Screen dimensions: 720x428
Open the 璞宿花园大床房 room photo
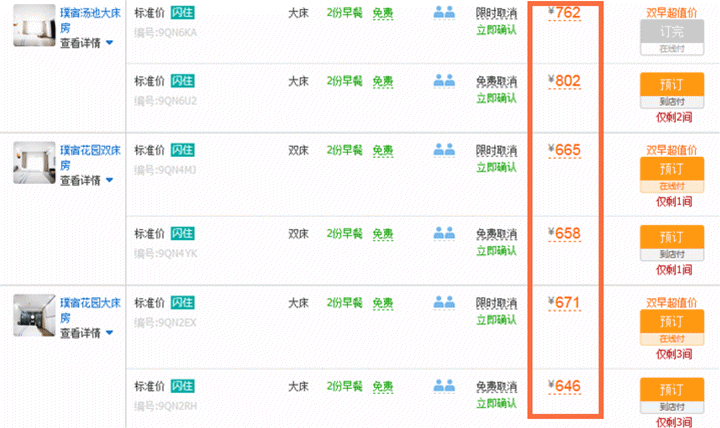34,315
